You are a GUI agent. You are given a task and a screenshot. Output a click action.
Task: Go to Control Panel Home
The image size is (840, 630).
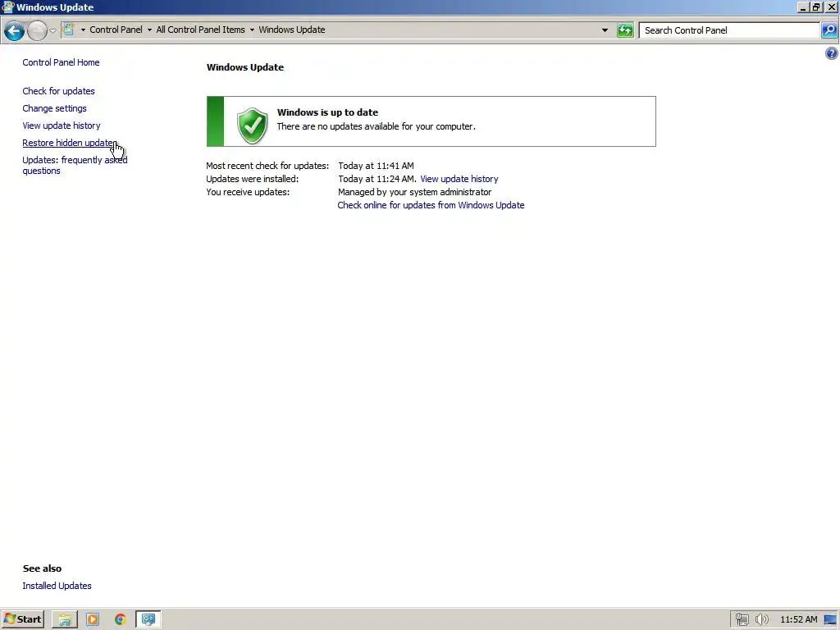[x=61, y=62]
